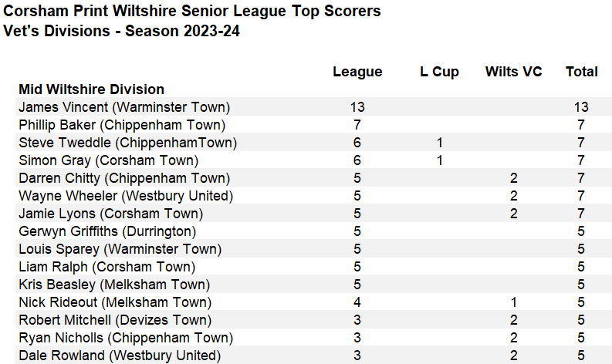Click Phillip Baker (Chippenham Town) entry
Viewport: 612px width, 364px height.
click(x=122, y=125)
